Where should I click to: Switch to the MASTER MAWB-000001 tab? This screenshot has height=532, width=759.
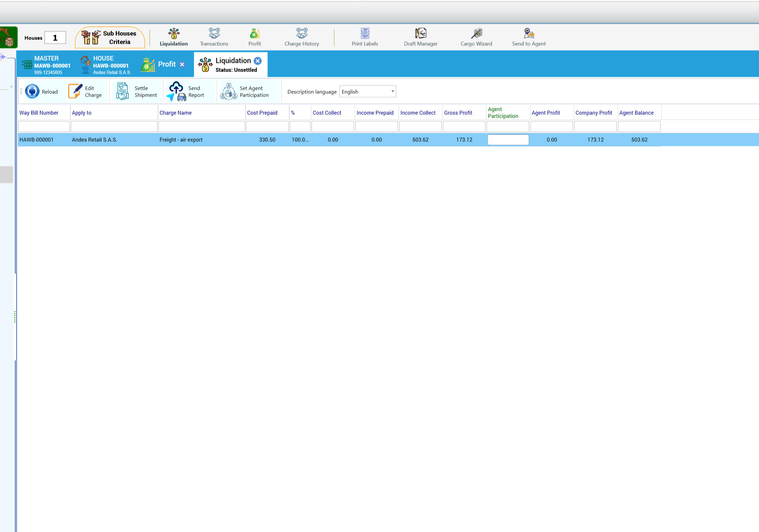[x=46, y=65]
